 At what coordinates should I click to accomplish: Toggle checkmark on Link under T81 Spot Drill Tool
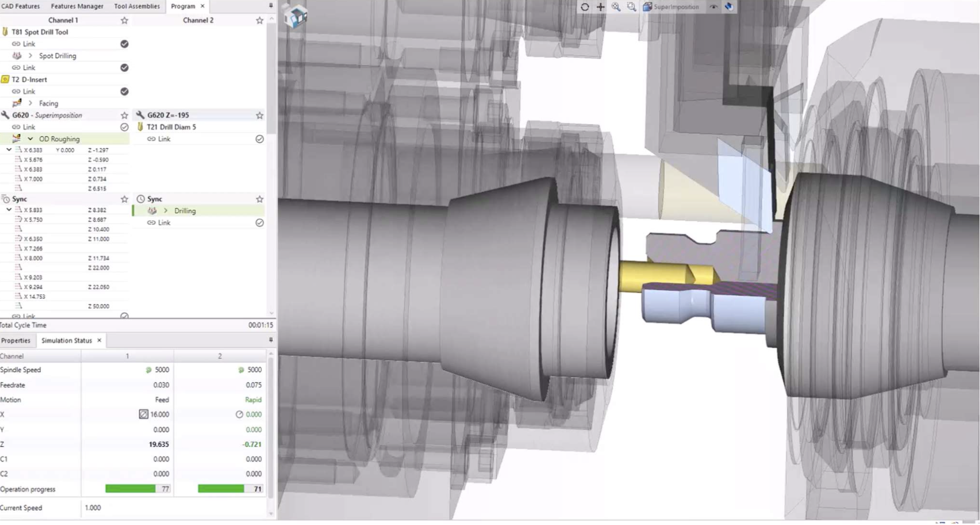124,44
